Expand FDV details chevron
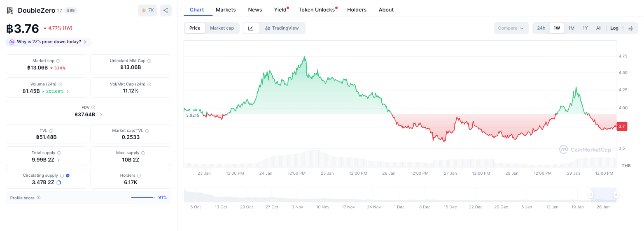 [x=101, y=115]
